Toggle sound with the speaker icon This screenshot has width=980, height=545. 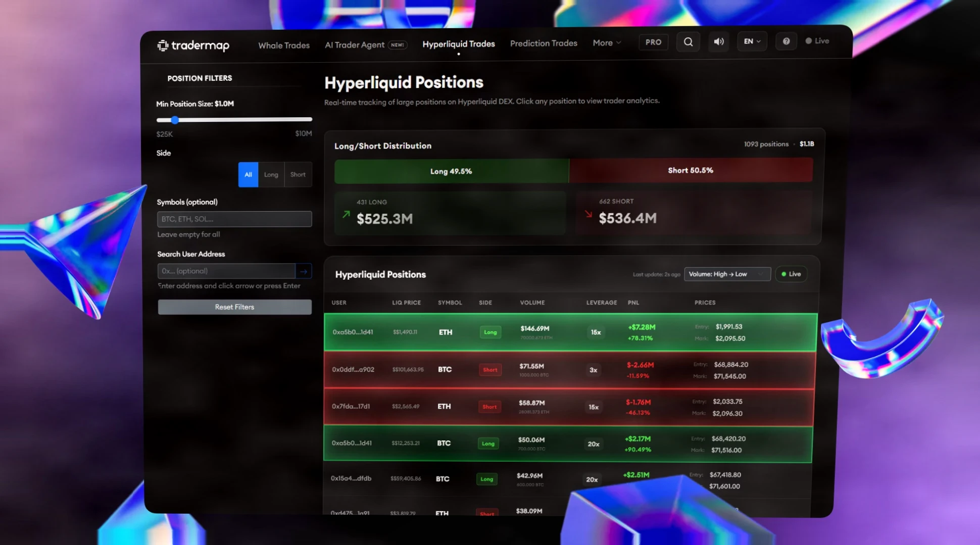[x=718, y=42]
